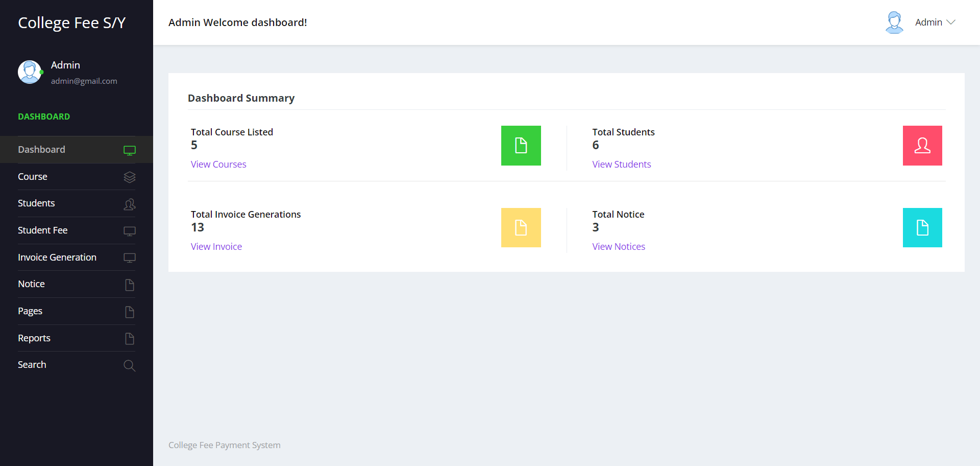Select Pages from the sidebar menu
The height and width of the screenshot is (466, 980).
point(30,311)
